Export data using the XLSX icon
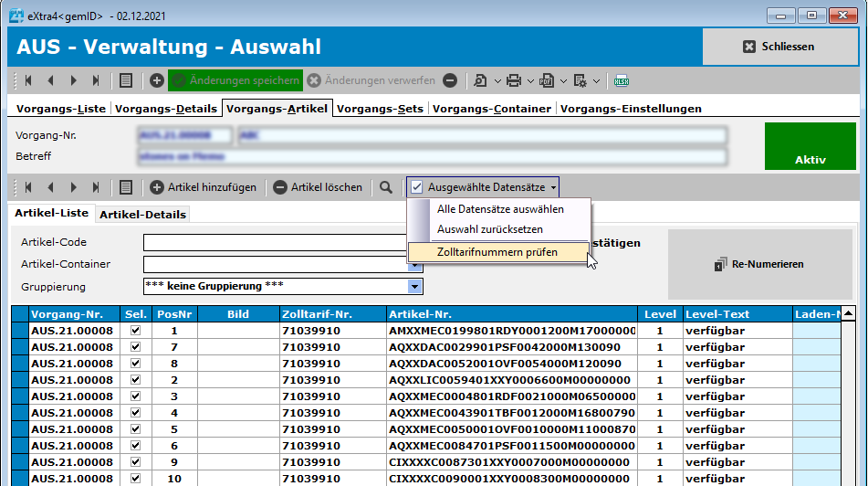This screenshot has width=868, height=486. pos(622,80)
